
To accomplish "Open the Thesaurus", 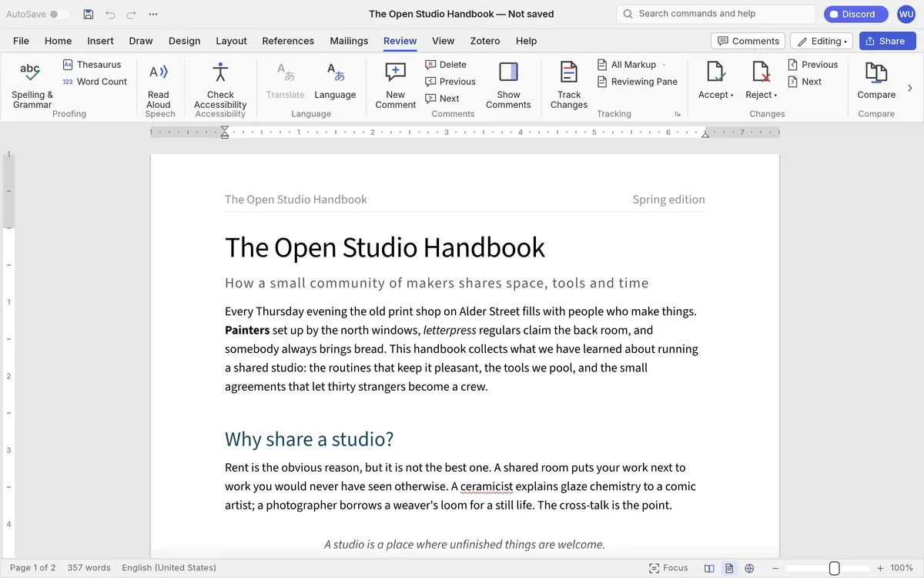I will tap(92, 65).
